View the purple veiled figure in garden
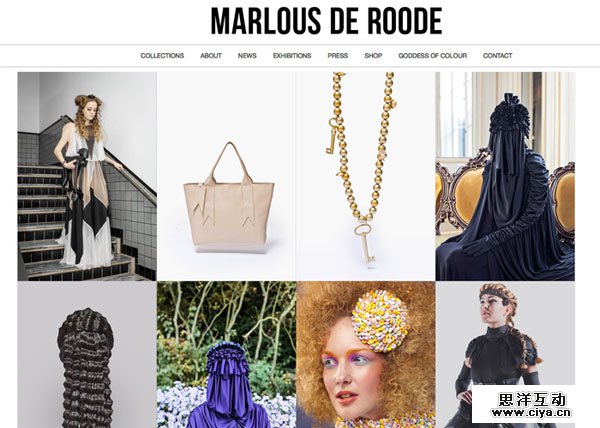This screenshot has height=428, width=600. point(226,355)
